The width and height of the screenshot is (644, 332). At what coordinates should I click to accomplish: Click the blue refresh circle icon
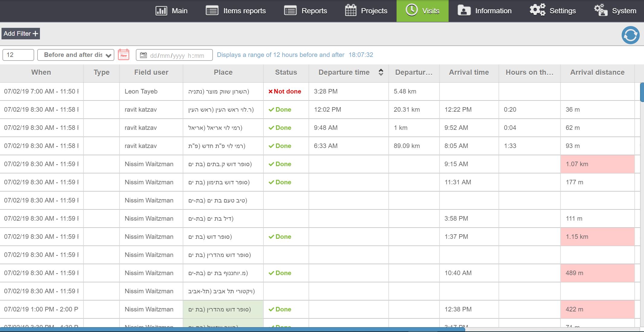click(630, 35)
